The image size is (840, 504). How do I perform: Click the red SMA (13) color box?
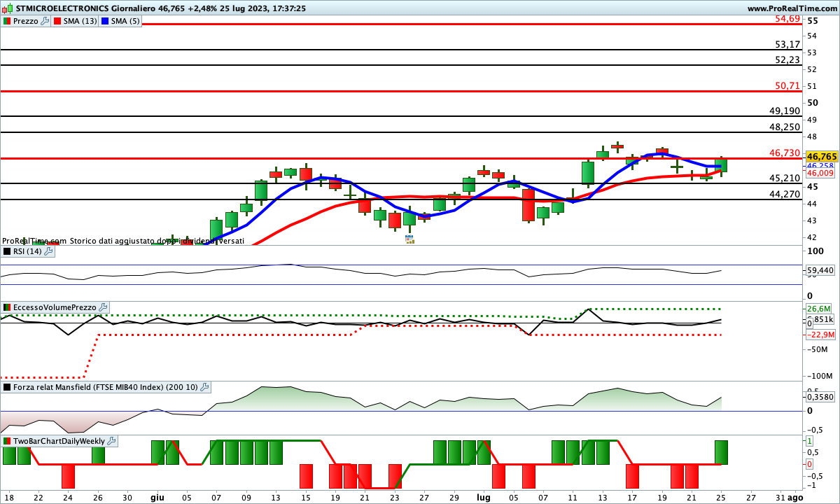(57, 21)
